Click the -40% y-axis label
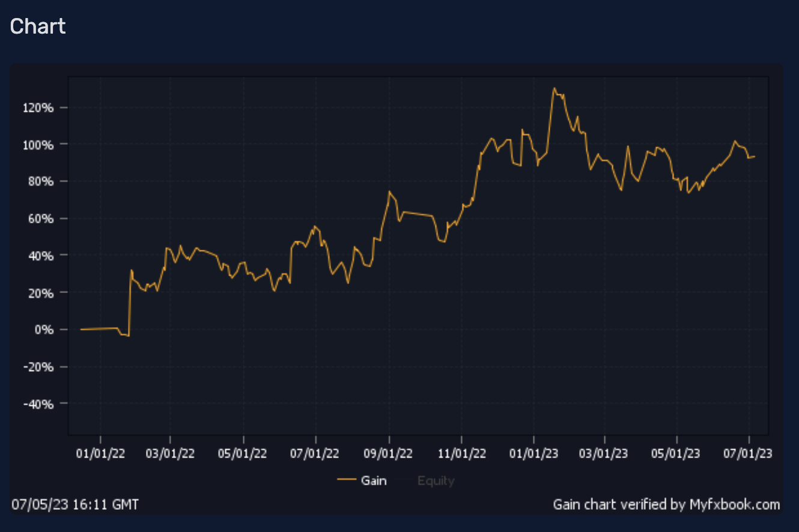Screen dimensions: 799x532 tap(41, 404)
